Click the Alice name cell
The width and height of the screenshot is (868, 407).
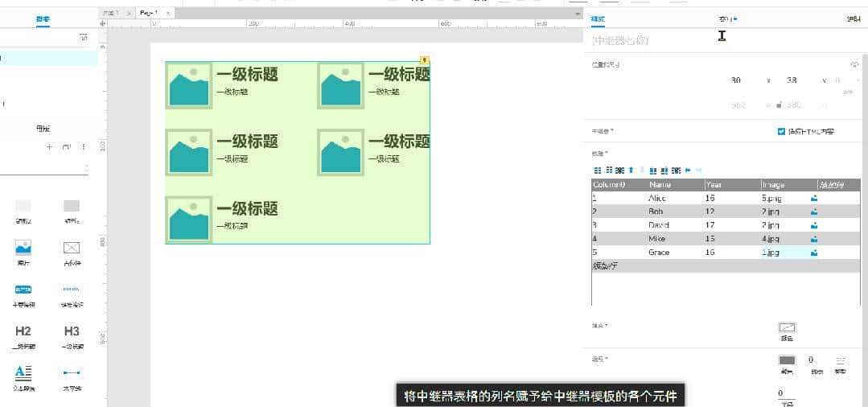(675, 198)
